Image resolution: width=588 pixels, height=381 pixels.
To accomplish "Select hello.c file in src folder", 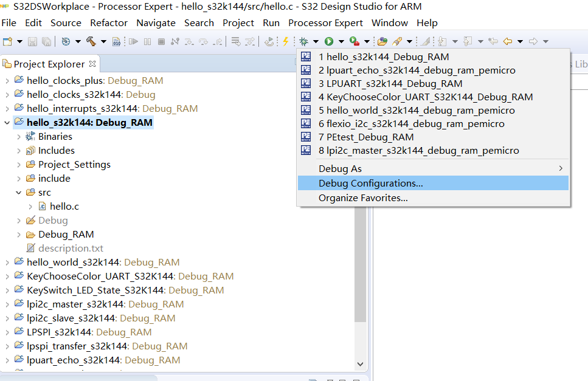I will [64, 207].
